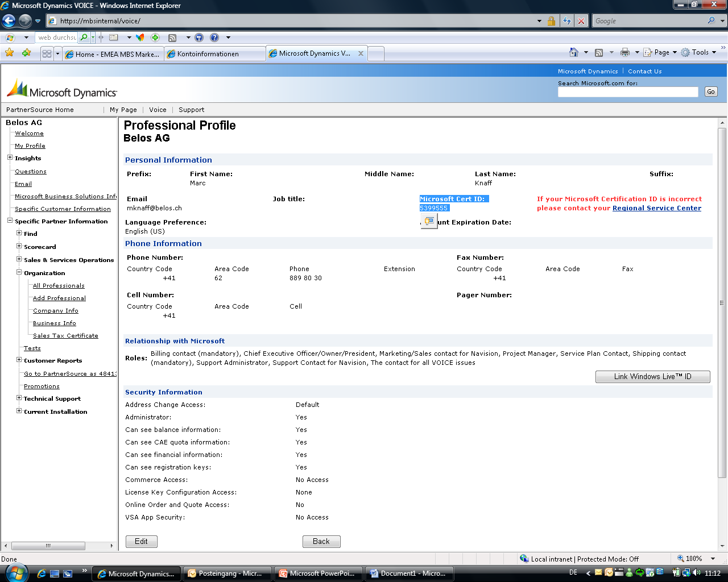Open the PartnerSource Home menu
The image size is (728, 582).
40,110
